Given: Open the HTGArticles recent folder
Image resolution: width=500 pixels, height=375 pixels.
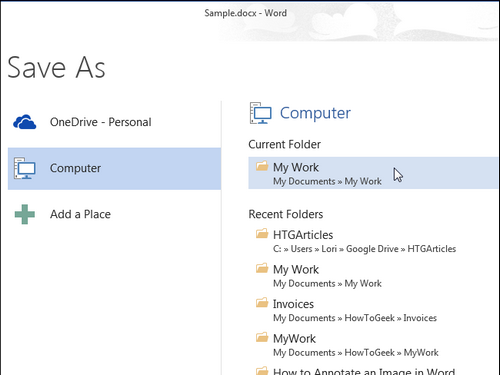Looking at the screenshot, I should point(373,241).
